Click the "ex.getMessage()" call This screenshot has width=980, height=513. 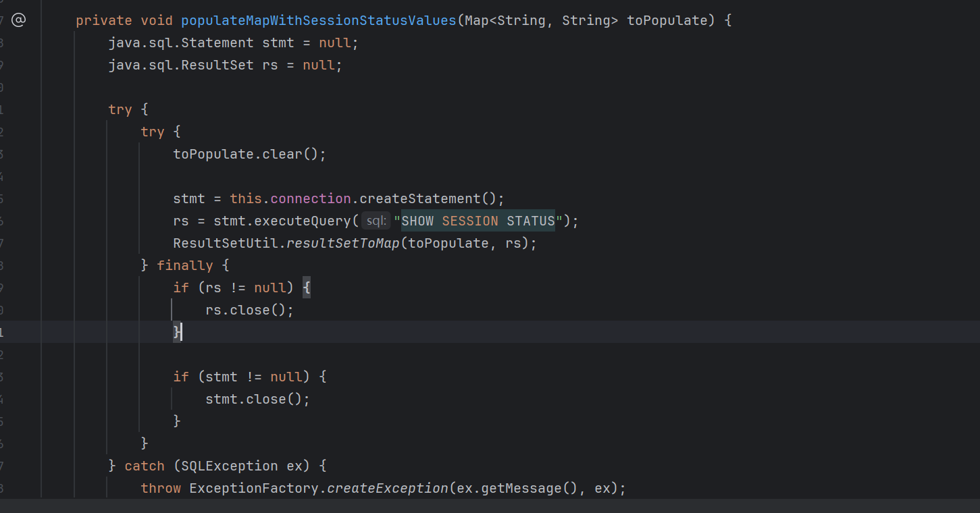tap(517, 488)
